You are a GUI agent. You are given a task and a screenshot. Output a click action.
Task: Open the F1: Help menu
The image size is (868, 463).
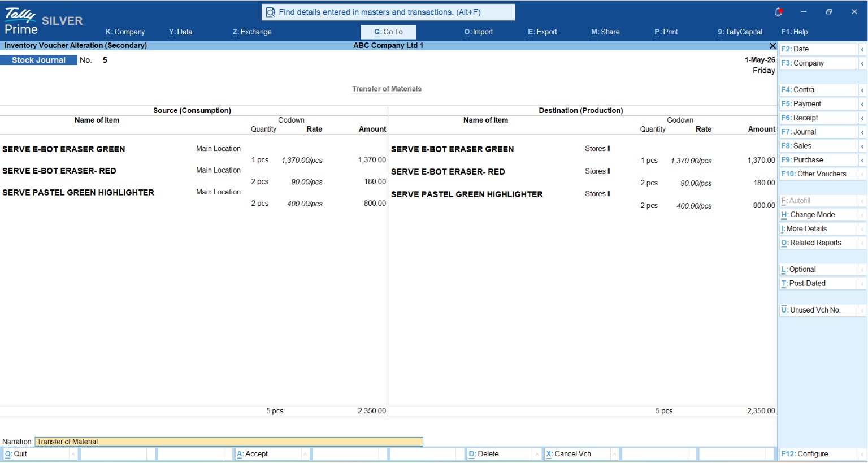click(x=795, y=32)
